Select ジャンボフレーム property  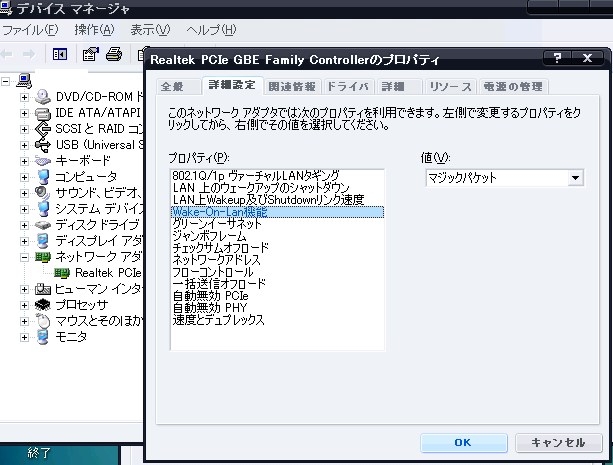tap(277, 236)
